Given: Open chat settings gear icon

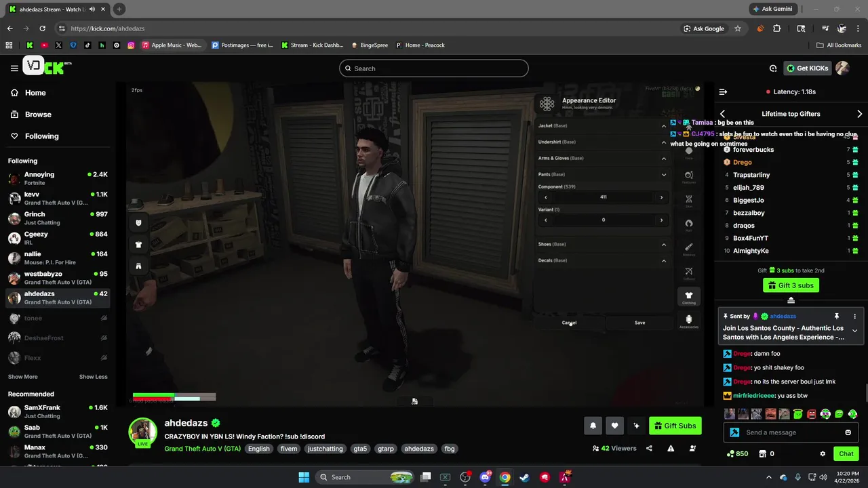Looking at the screenshot, I should (823, 454).
